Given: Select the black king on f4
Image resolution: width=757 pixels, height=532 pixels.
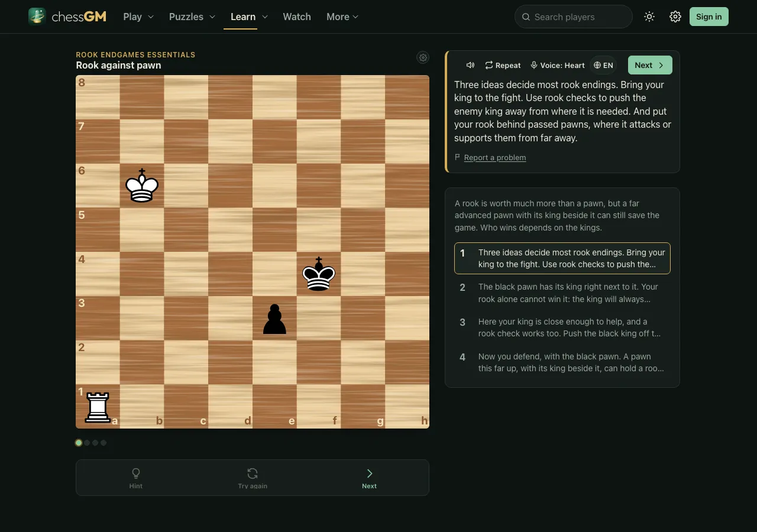Looking at the screenshot, I should tap(319, 274).
